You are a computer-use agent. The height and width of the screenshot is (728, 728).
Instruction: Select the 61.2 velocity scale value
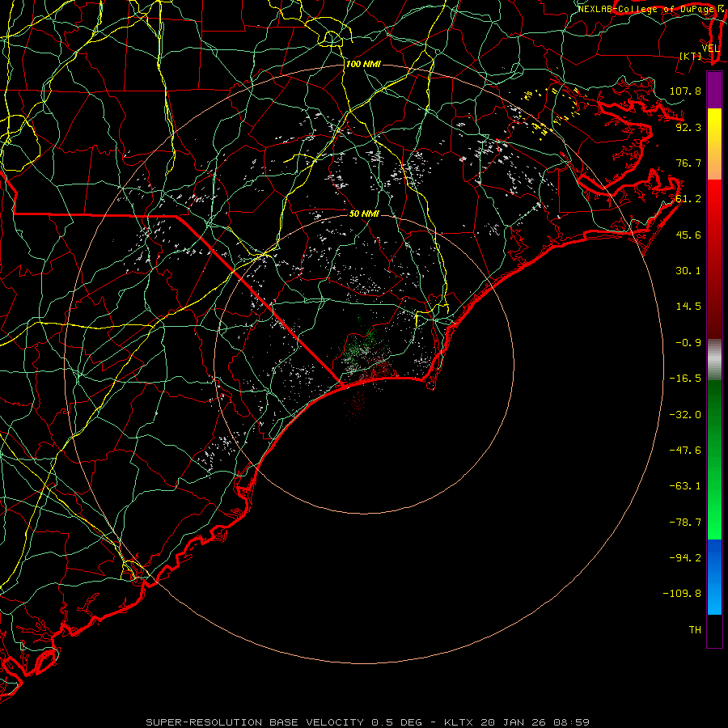(x=688, y=199)
